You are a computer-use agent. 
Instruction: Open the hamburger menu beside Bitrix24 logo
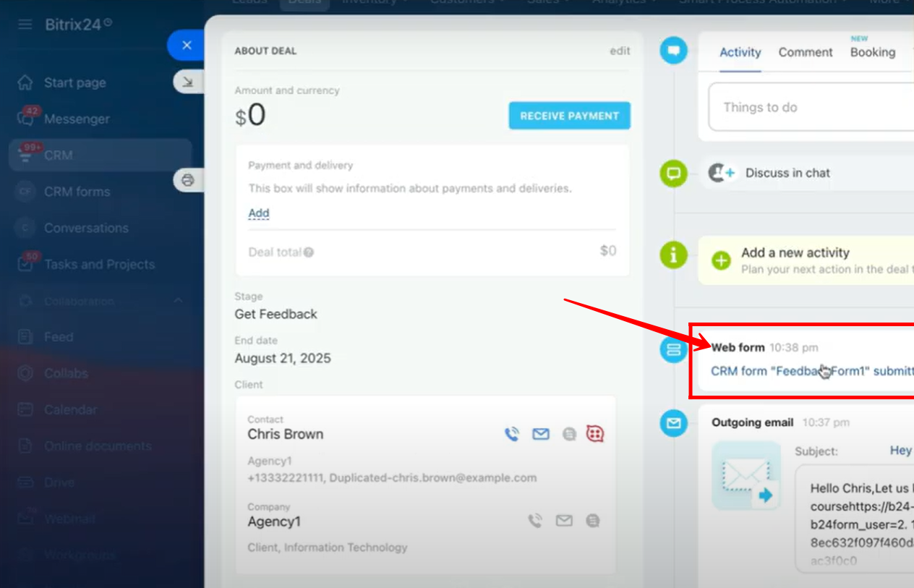point(25,24)
